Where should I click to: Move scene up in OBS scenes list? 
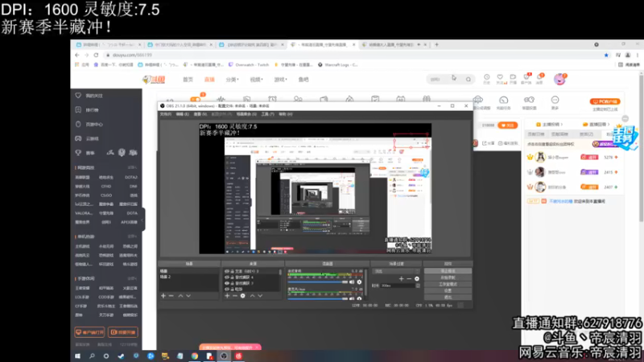(180, 295)
